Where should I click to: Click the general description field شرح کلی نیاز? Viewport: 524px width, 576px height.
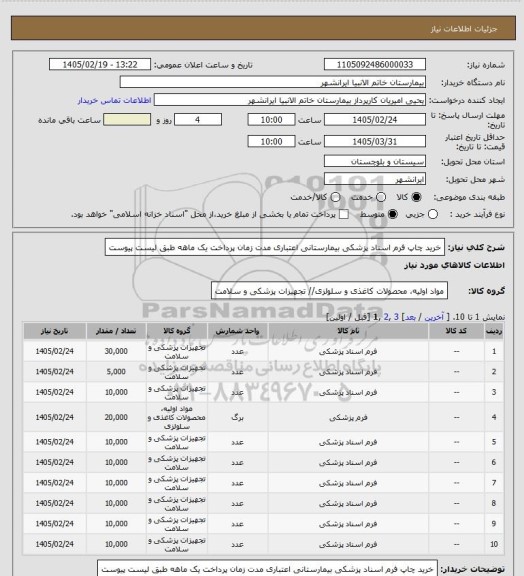[274, 247]
